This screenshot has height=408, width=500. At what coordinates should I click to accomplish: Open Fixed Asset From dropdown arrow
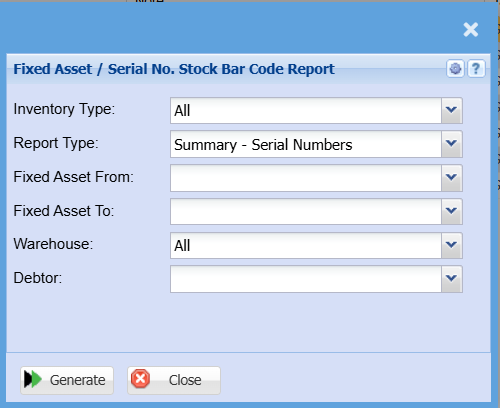452,178
